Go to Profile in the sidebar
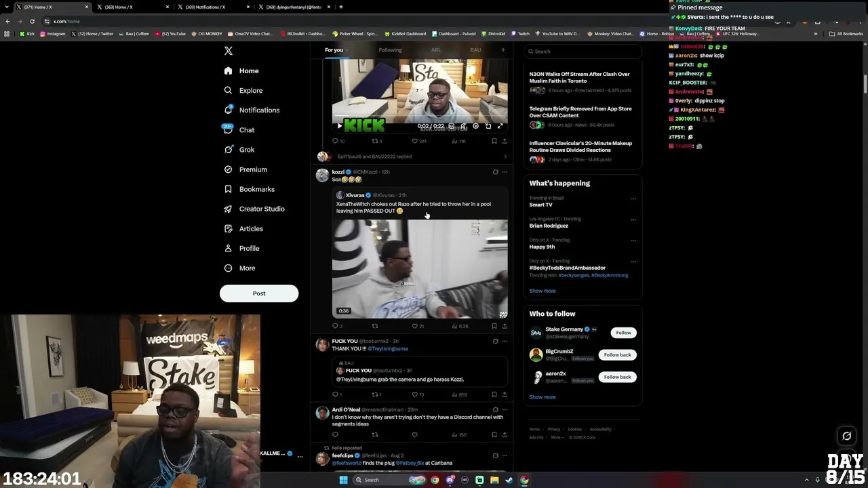 tap(241, 248)
